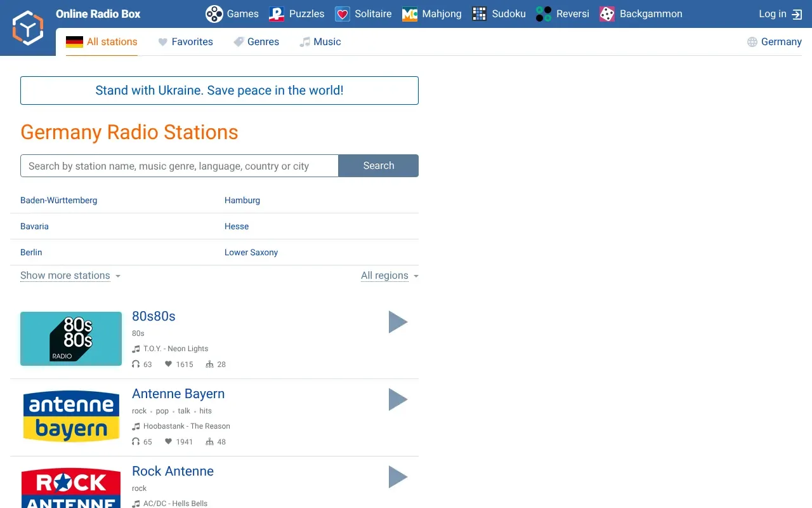Open the All regions dropdown

pos(385,276)
